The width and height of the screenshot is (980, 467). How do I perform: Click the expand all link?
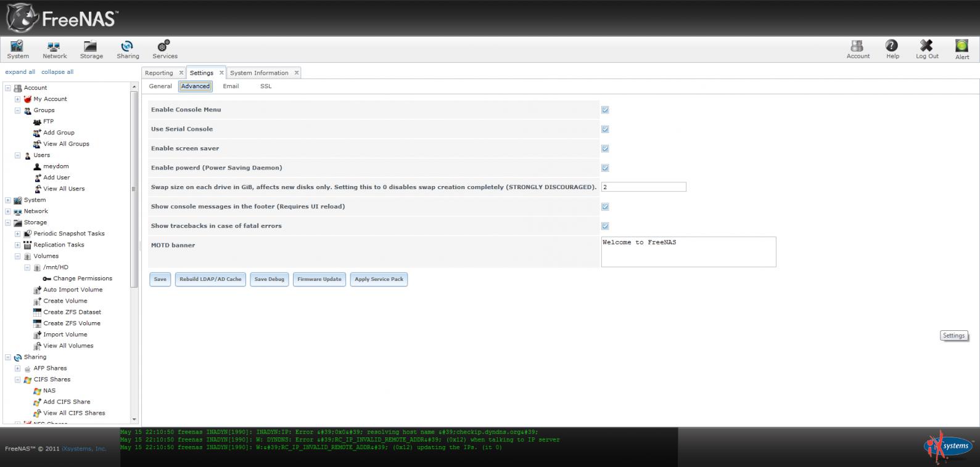(20, 72)
